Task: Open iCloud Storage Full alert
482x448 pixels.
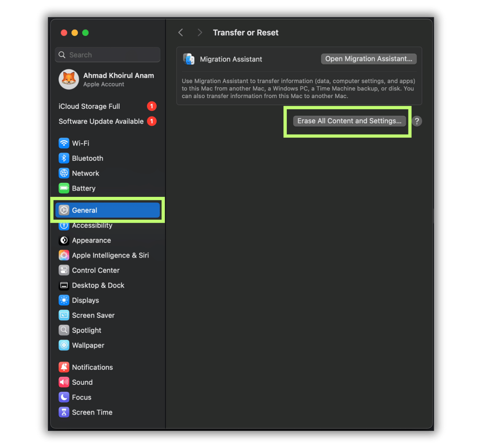Action: tap(108, 106)
